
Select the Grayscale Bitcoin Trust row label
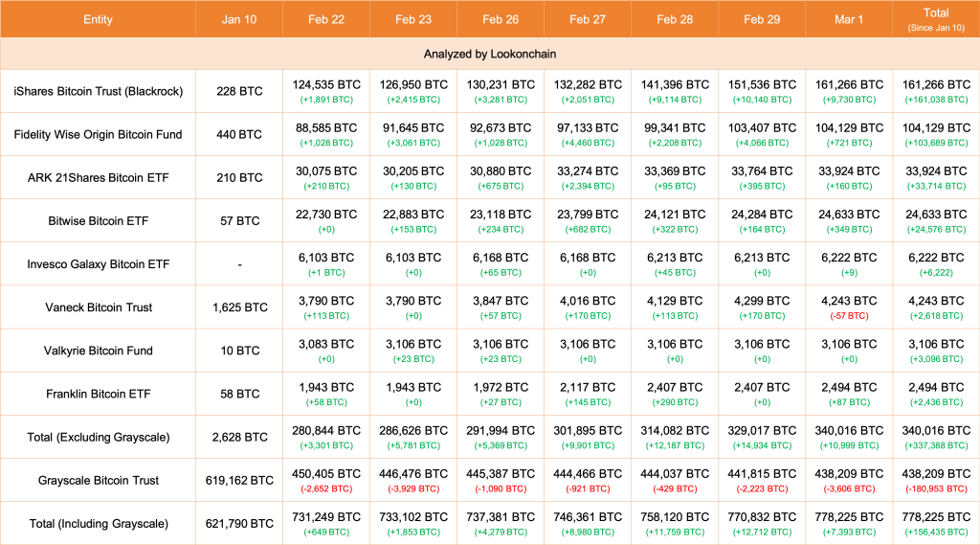pos(99,481)
